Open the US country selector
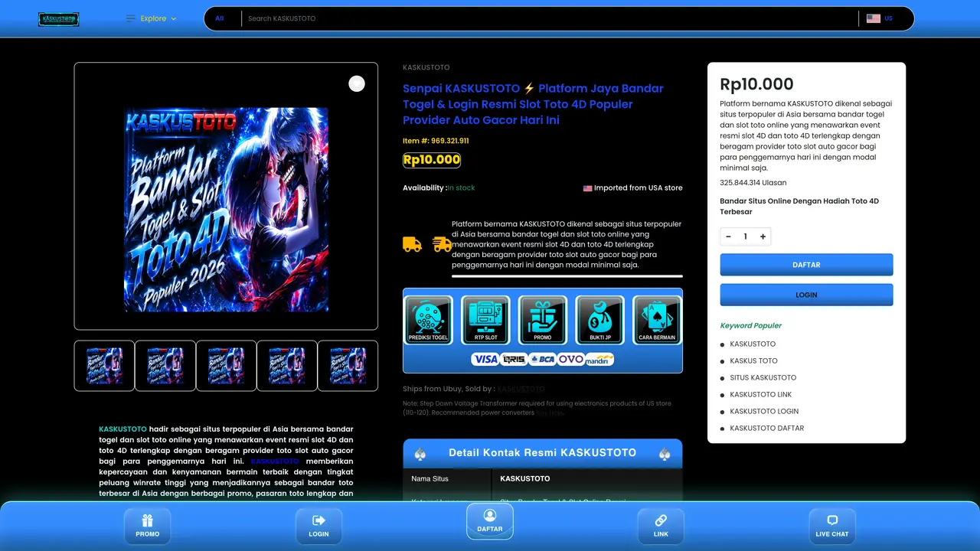Screen dimensions: 980x551 (x=880, y=18)
